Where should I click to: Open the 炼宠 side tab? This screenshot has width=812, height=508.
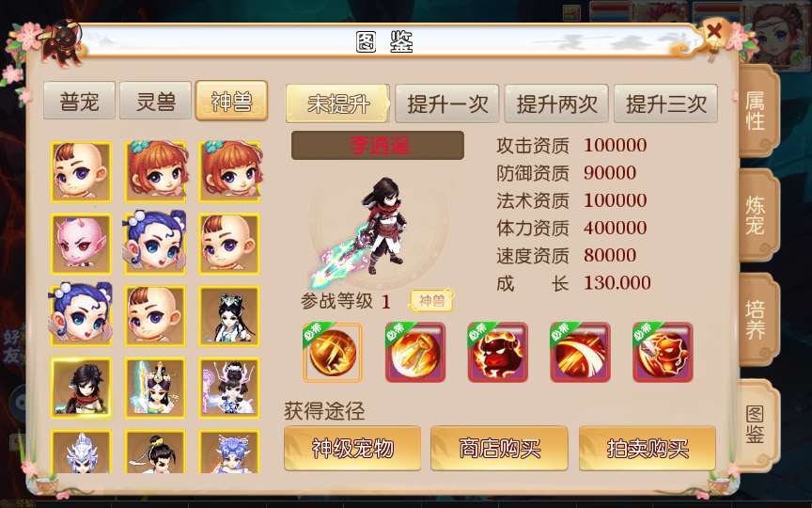[757, 215]
